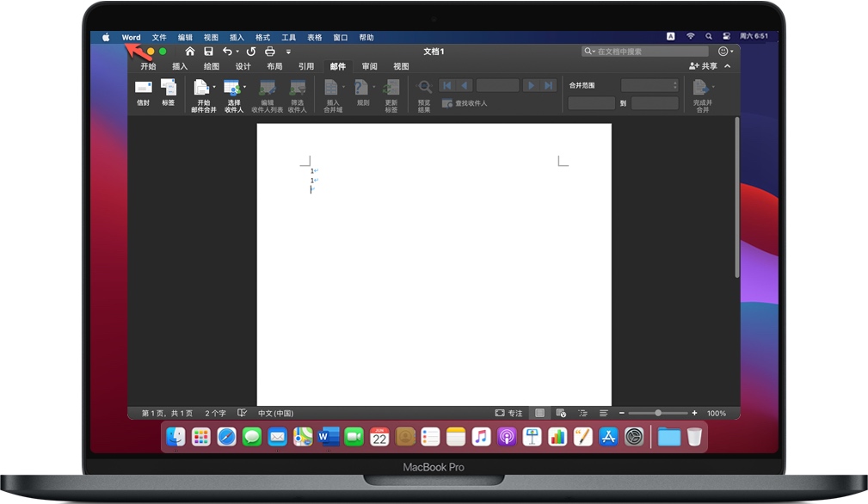Click the 选择收件人 recipients icon
Screen dimensions: 868x504
231,89
